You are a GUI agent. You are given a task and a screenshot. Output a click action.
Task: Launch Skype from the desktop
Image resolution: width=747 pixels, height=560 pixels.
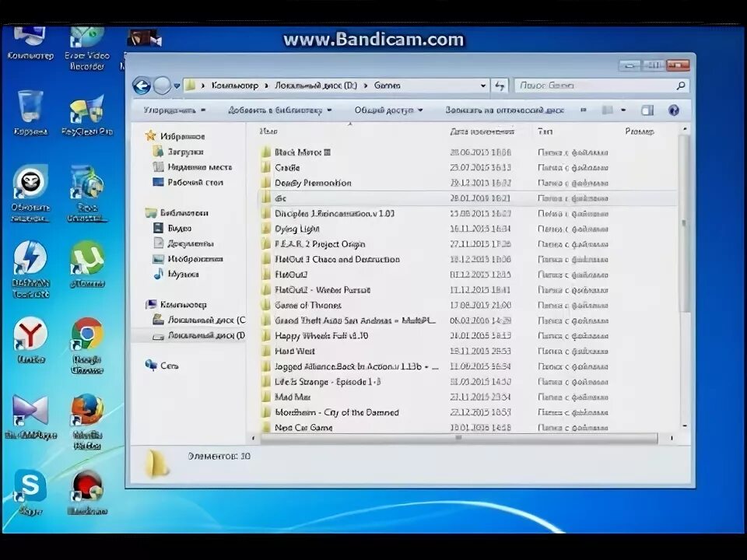(30, 492)
